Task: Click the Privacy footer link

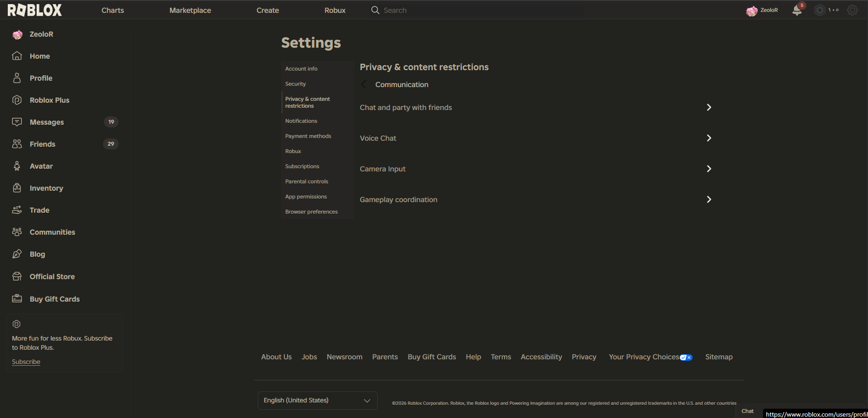Action: [584, 357]
